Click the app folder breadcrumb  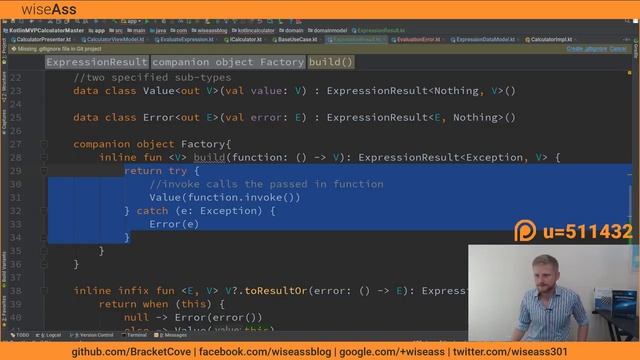96,31
